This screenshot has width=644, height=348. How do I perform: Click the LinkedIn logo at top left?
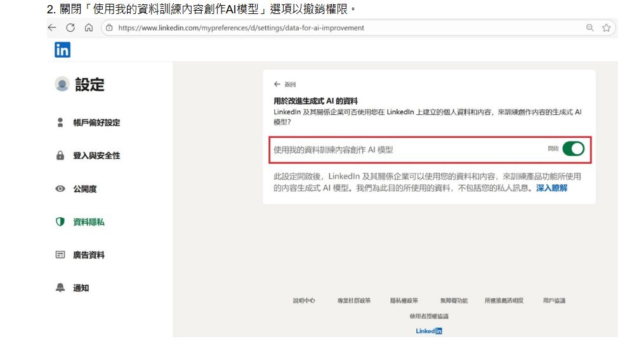(x=62, y=50)
